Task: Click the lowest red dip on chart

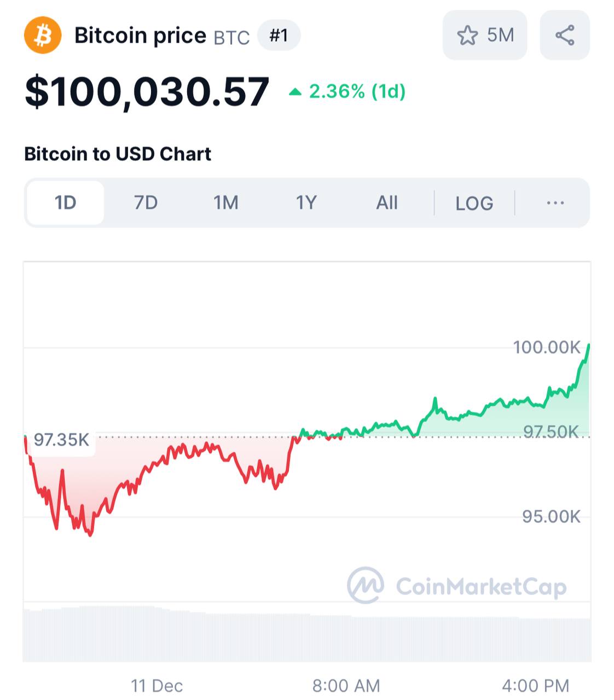Action: [90, 534]
